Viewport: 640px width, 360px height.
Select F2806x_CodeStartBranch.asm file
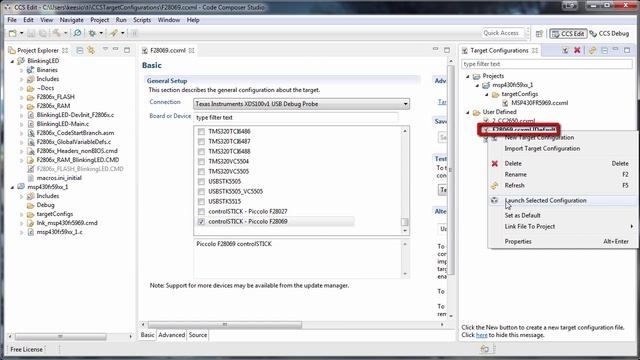[x=75, y=133]
